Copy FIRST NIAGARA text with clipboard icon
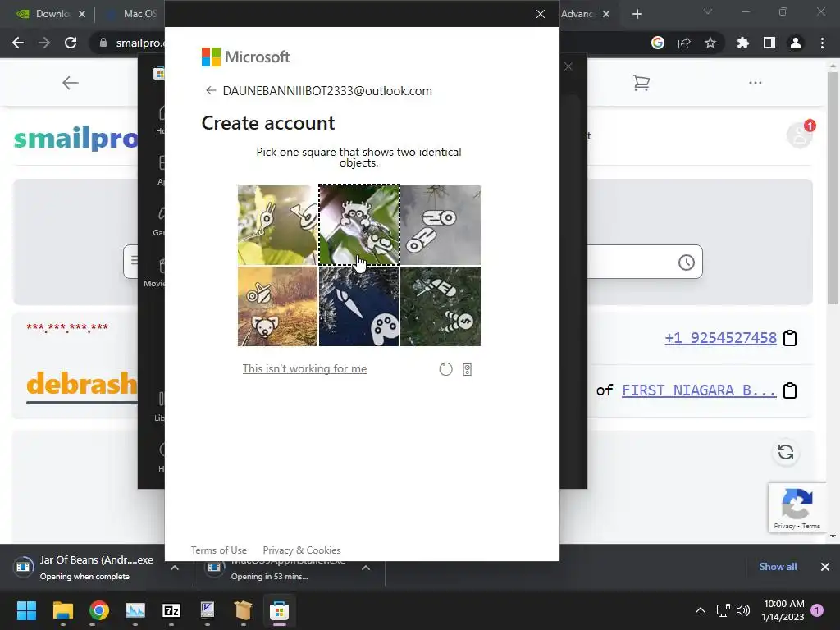This screenshot has height=630, width=840. pyautogui.click(x=790, y=390)
